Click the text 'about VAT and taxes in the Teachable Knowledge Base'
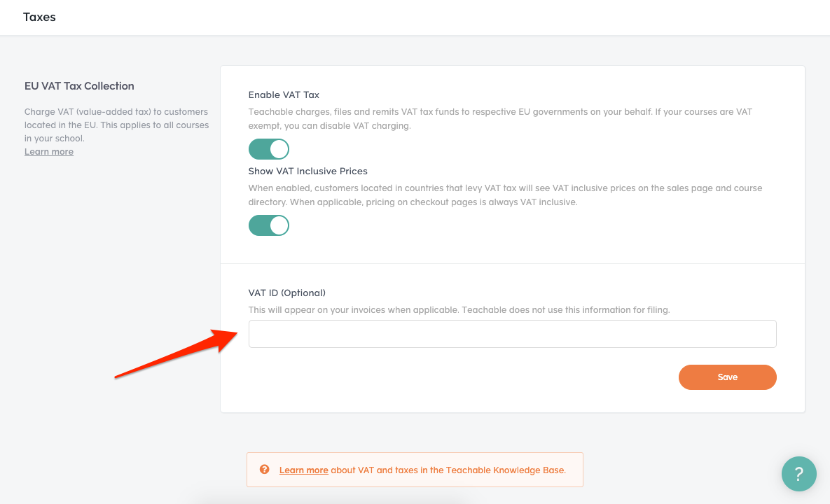This screenshot has height=504, width=830. pos(448,470)
